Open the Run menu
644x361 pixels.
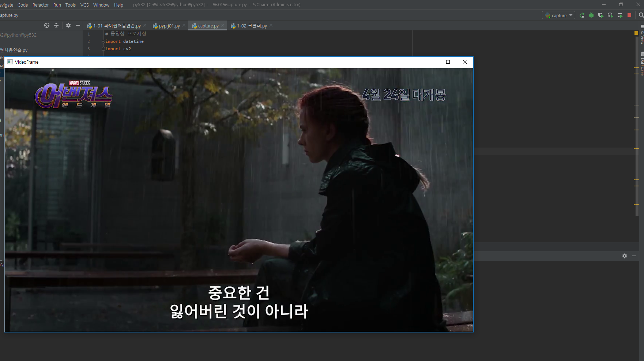[57, 5]
